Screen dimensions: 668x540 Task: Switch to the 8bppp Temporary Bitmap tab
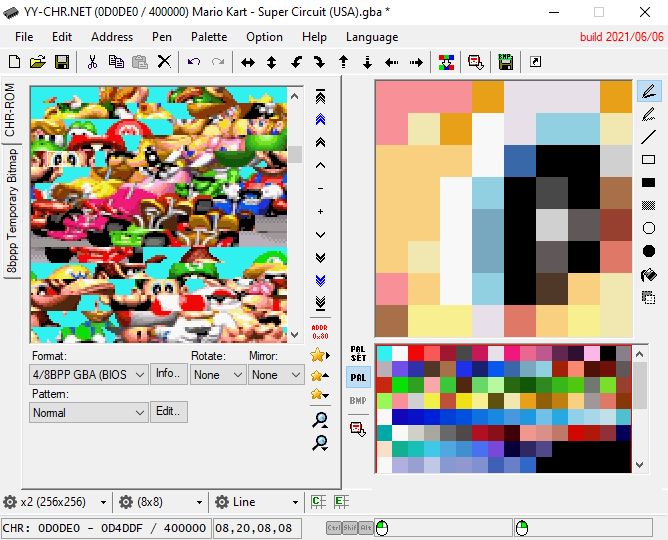pyautogui.click(x=12, y=211)
